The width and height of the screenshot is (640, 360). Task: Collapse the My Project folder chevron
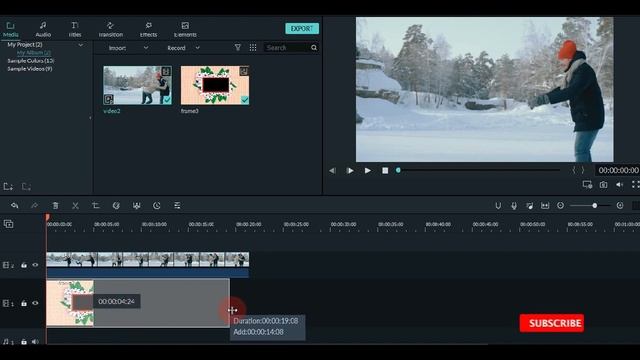coord(80,45)
